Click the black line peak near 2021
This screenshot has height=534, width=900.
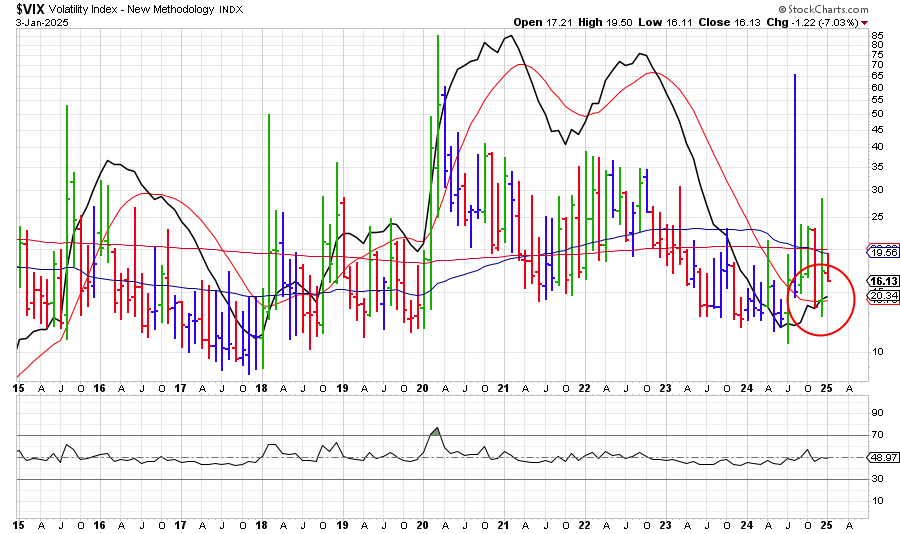click(x=510, y=37)
